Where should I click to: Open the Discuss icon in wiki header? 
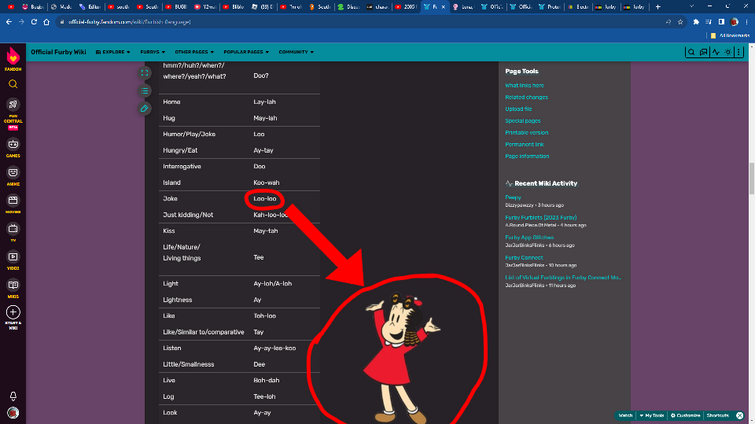703,52
